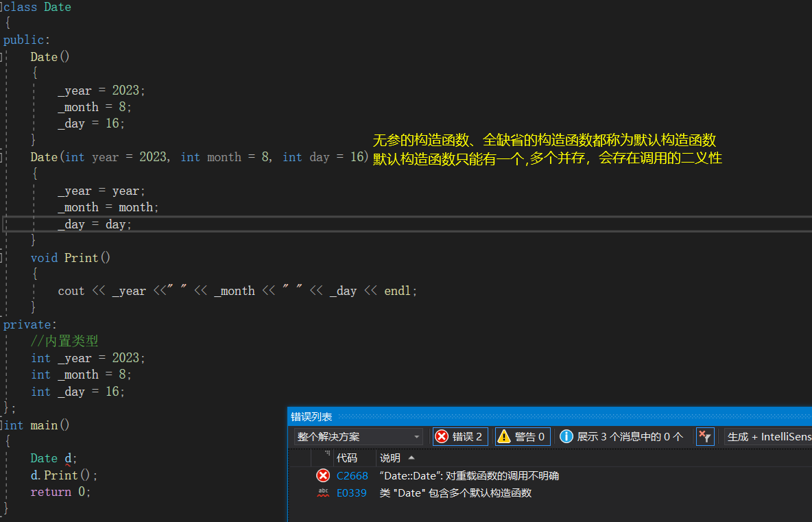Click the cout << _year statement
The image size is (812, 522).
[x=237, y=291]
